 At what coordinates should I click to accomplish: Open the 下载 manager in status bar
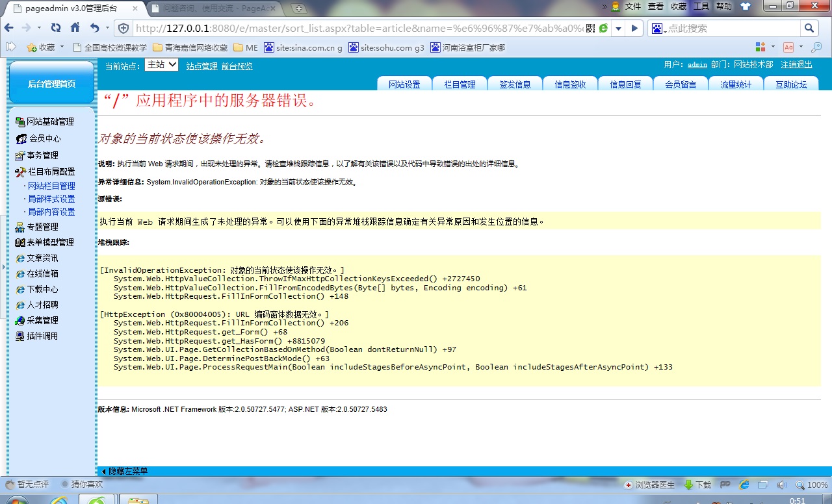(x=697, y=485)
